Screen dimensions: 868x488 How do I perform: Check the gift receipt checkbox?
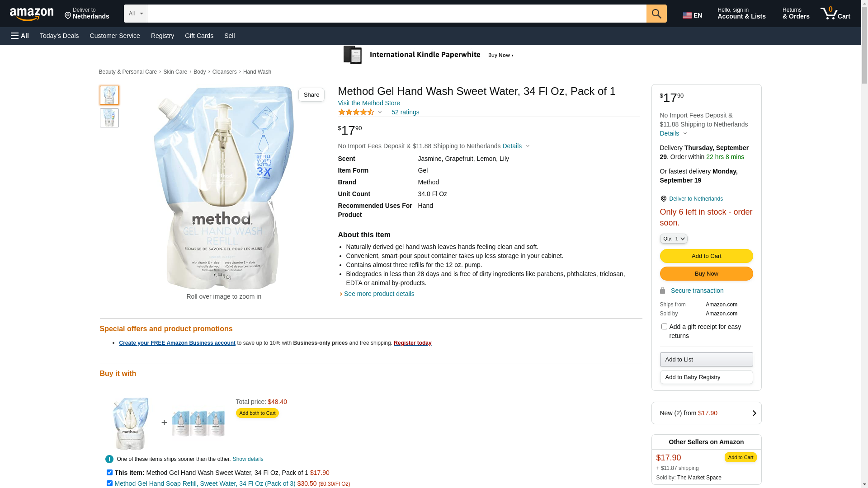(664, 327)
